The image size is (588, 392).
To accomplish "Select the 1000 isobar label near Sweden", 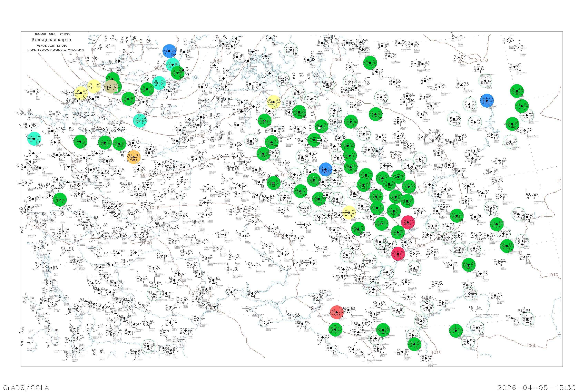I will coord(168,117).
